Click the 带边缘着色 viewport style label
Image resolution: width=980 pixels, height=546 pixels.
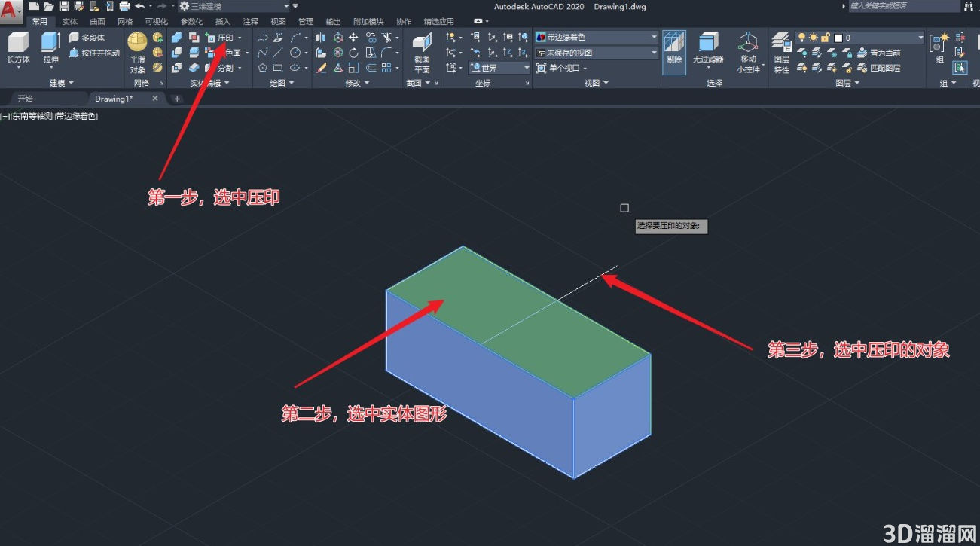click(x=77, y=117)
